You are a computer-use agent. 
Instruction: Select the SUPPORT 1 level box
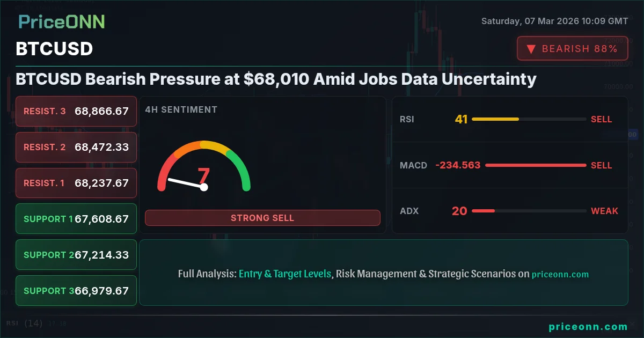(x=76, y=219)
